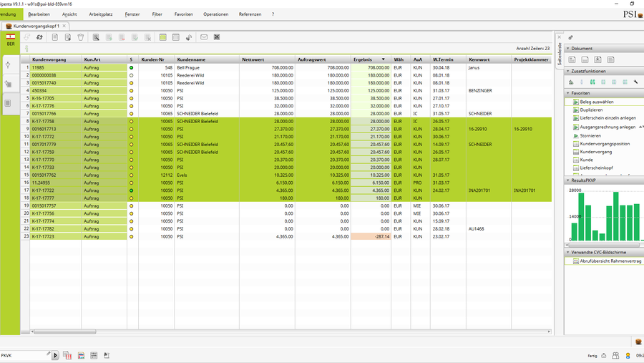
Task: Click the first Dokument panel icon
Action: 572,59
